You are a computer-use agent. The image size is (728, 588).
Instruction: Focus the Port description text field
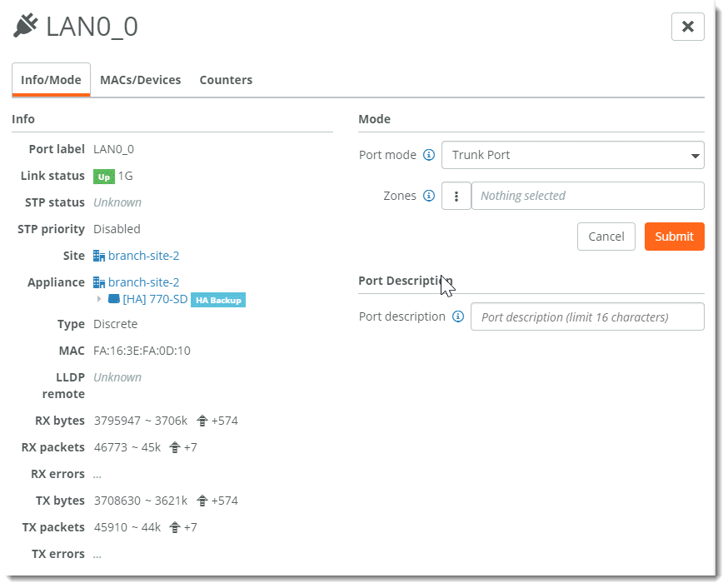click(587, 316)
